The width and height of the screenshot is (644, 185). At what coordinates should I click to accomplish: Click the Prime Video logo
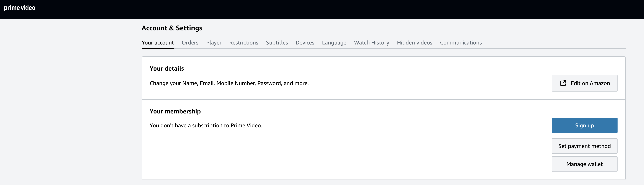click(20, 8)
